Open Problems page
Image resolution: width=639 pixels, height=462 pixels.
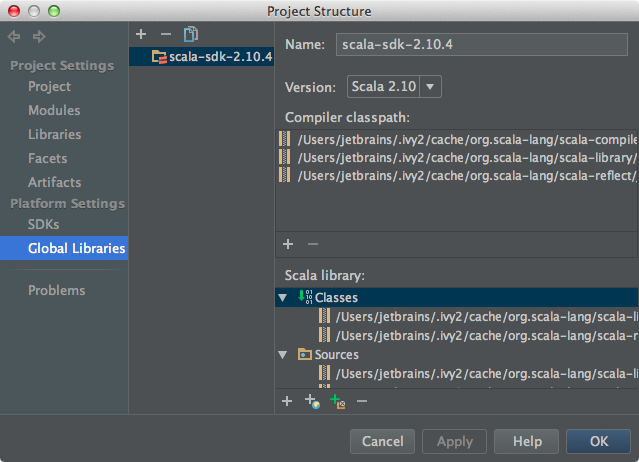click(57, 290)
